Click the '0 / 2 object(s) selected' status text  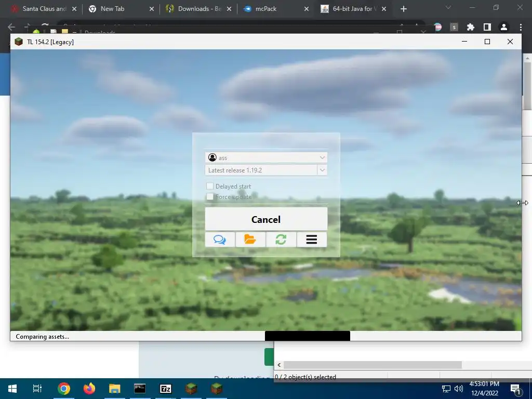click(305, 377)
